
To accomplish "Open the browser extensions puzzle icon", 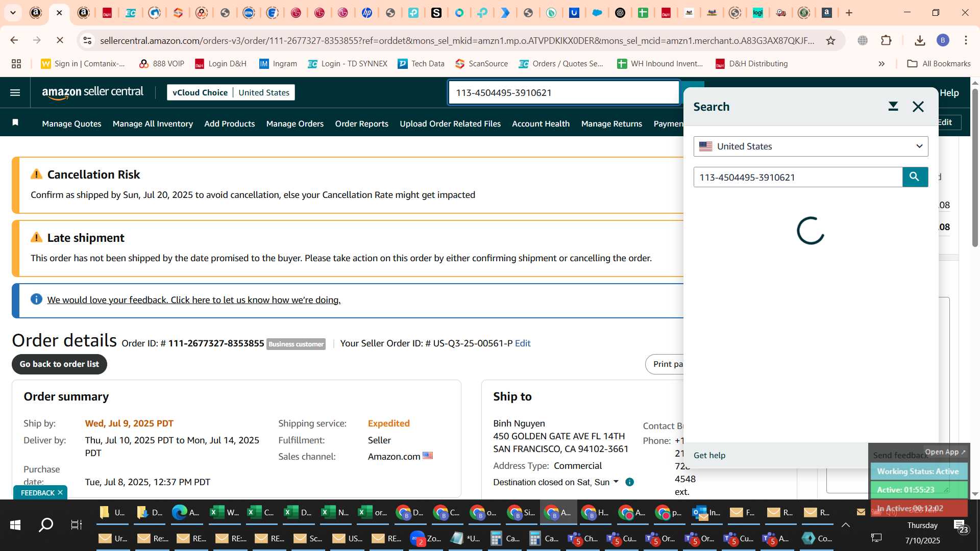I will (x=886, y=40).
